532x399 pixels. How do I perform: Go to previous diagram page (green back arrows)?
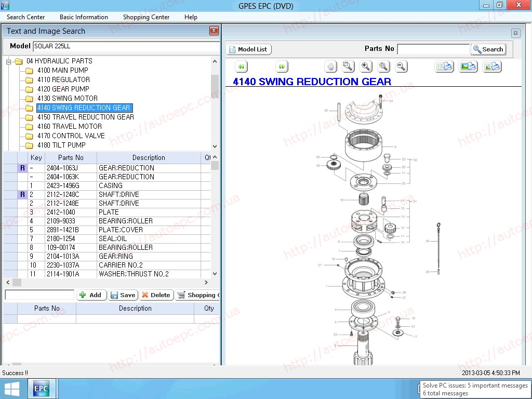point(241,66)
